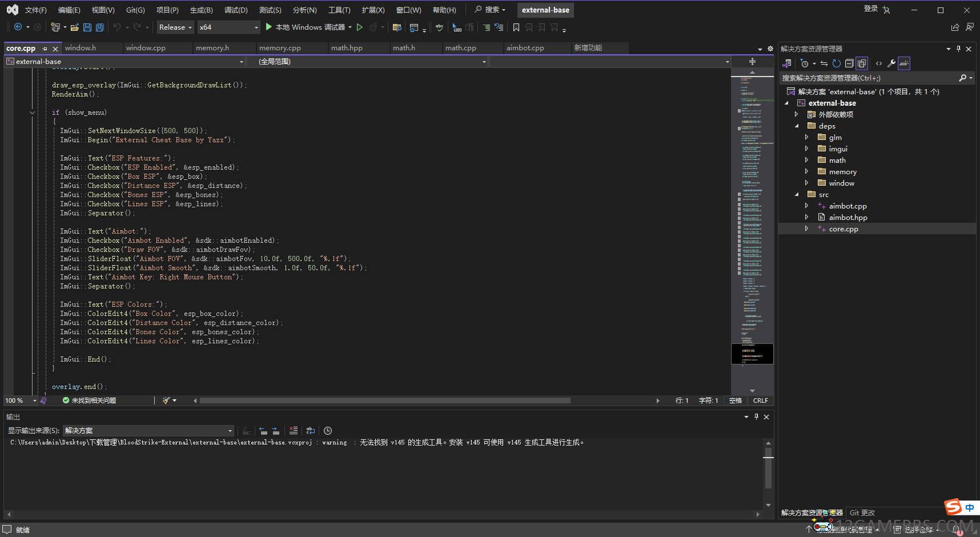Switch to the aimbot.cpp editor tab

pos(525,48)
